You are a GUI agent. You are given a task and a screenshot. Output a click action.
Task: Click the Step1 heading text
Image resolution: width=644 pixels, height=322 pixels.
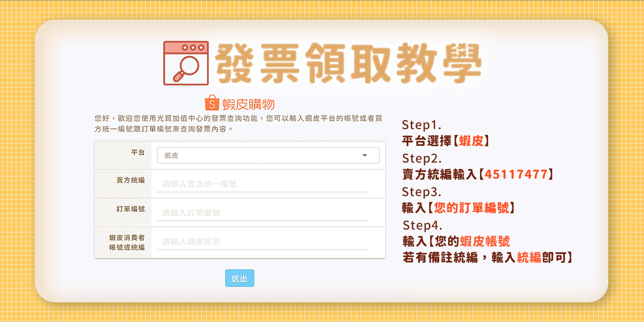pyautogui.click(x=421, y=125)
